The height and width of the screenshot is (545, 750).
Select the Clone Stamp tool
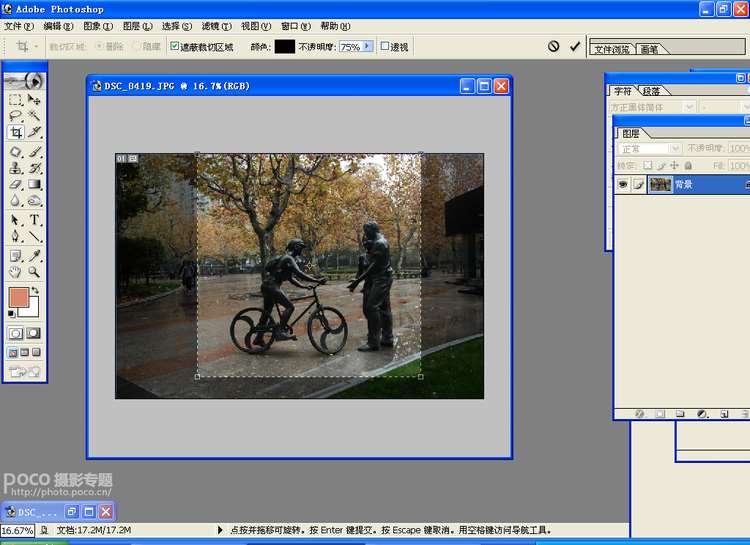pos(15,168)
